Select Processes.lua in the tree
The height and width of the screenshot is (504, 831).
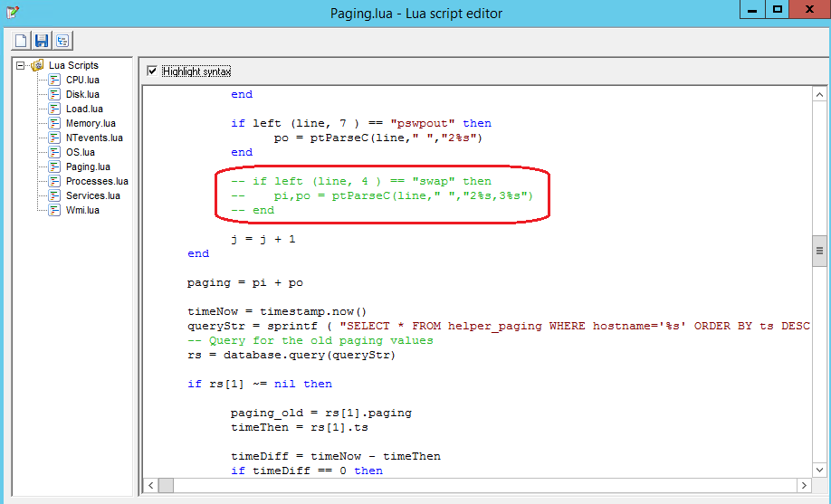(x=97, y=181)
